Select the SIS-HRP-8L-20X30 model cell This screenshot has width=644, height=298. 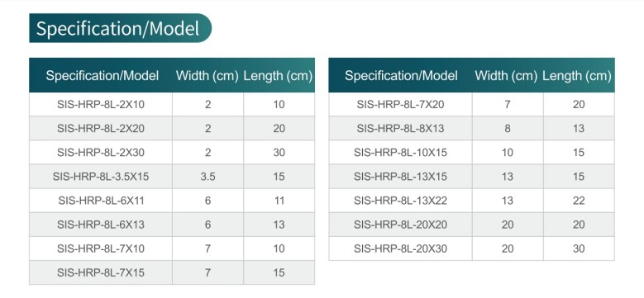click(x=400, y=248)
